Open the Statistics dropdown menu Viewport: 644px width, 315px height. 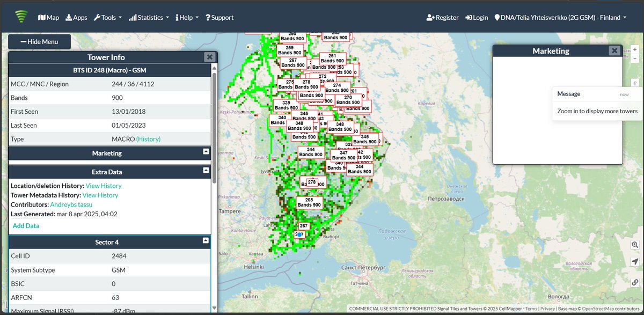pos(149,18)
